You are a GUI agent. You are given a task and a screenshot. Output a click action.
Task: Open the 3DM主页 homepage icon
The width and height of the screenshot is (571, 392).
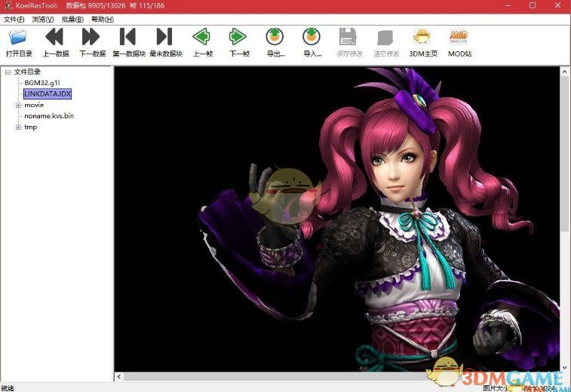[422, 37]
